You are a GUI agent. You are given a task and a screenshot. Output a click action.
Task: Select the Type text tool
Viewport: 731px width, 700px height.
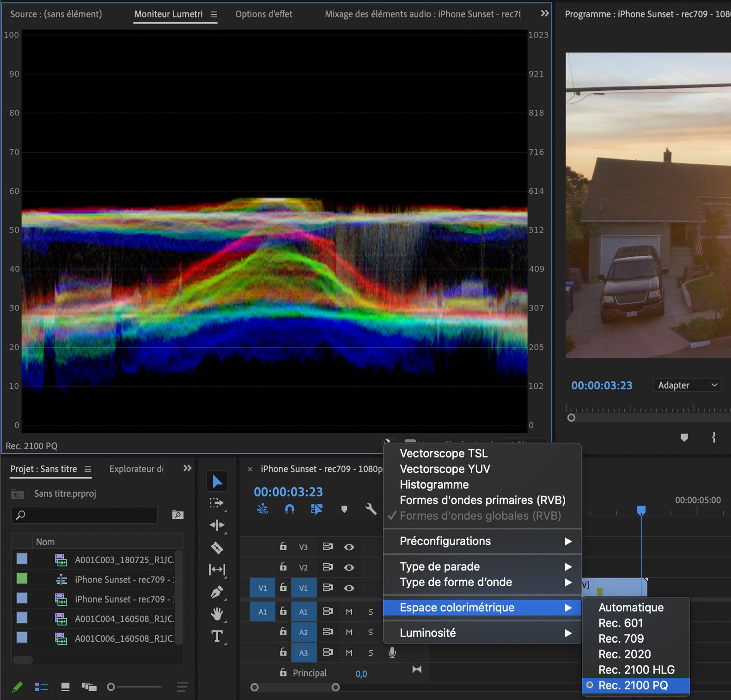point(217,636)
